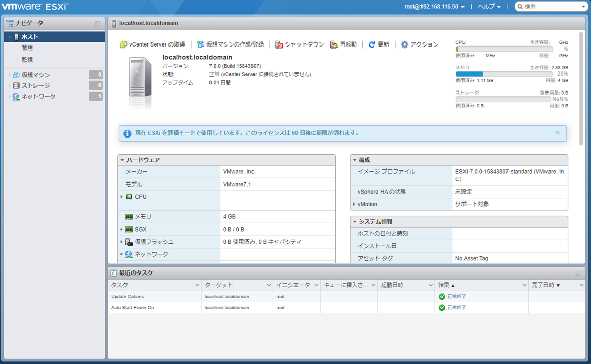Click vCenter Server の取得 button
Image resolution: width=591 pixels, height=364 pixels.
152,44
